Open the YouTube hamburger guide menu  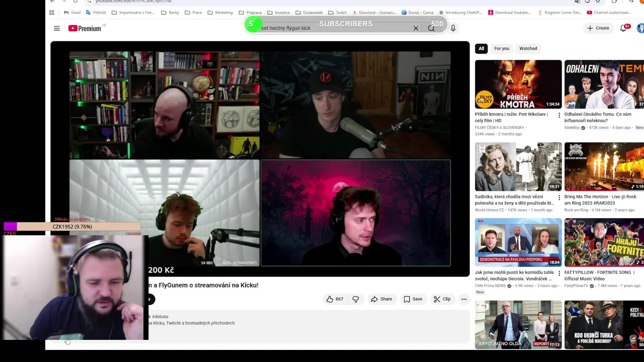coord(57,28)
